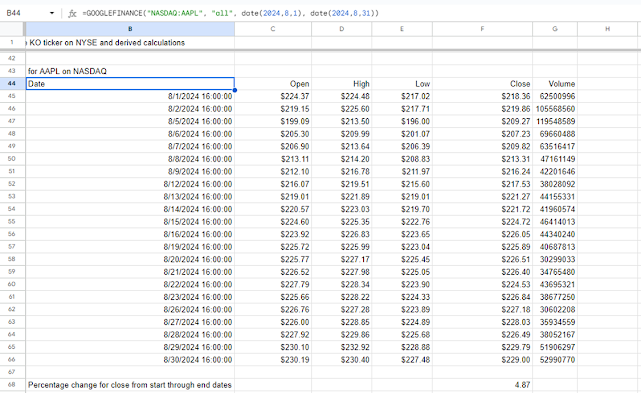Image resolution: width=641 pixels, height=393 pixels.
Task: Click the fx function icon
Action: click(72, 13)
